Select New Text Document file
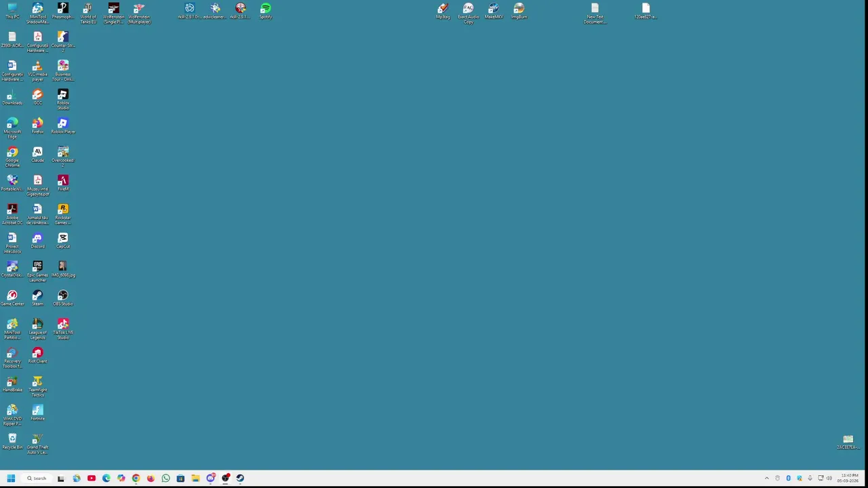868x488 pixels. coord(595,14)
